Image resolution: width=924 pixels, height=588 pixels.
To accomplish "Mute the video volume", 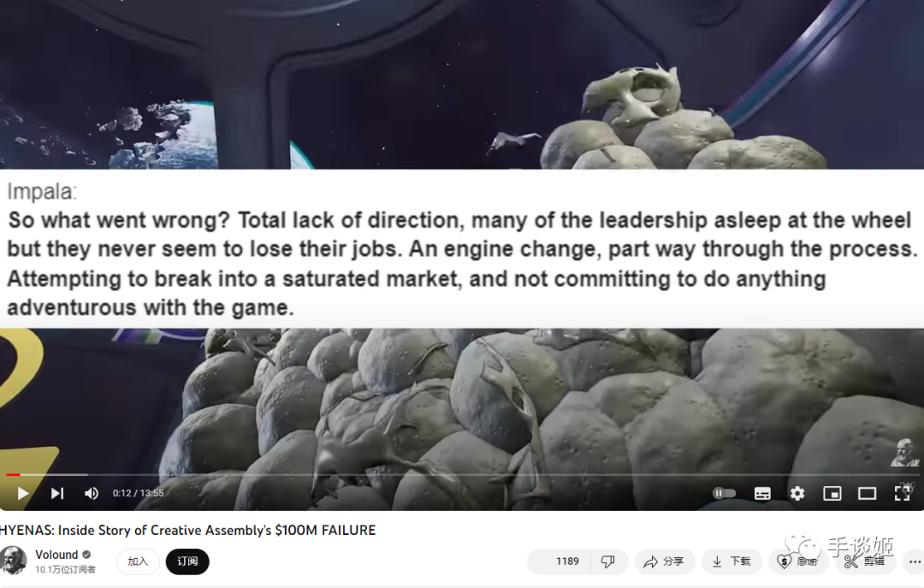I will coord(92,493).
